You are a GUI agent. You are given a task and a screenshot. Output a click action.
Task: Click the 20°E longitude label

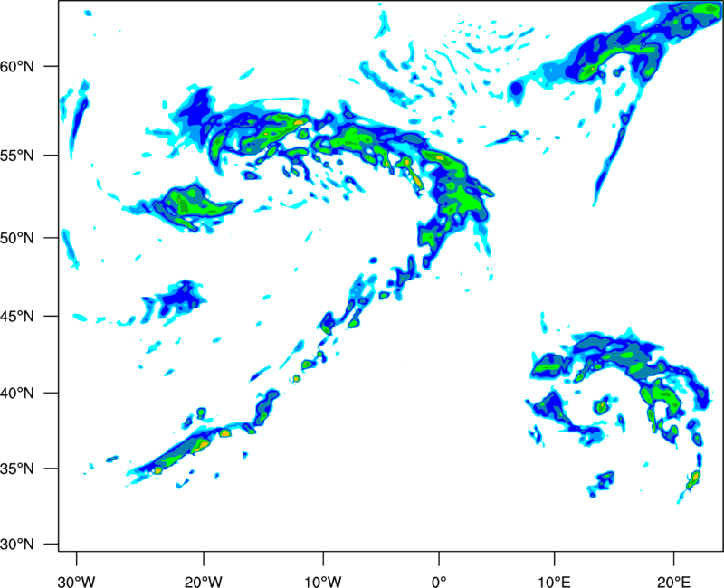[x=673, y=582]
